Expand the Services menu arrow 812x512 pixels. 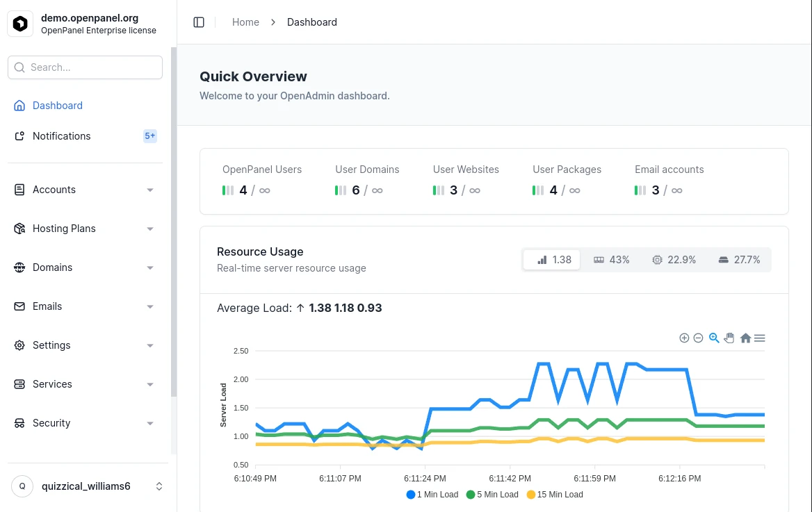[150, 385]
